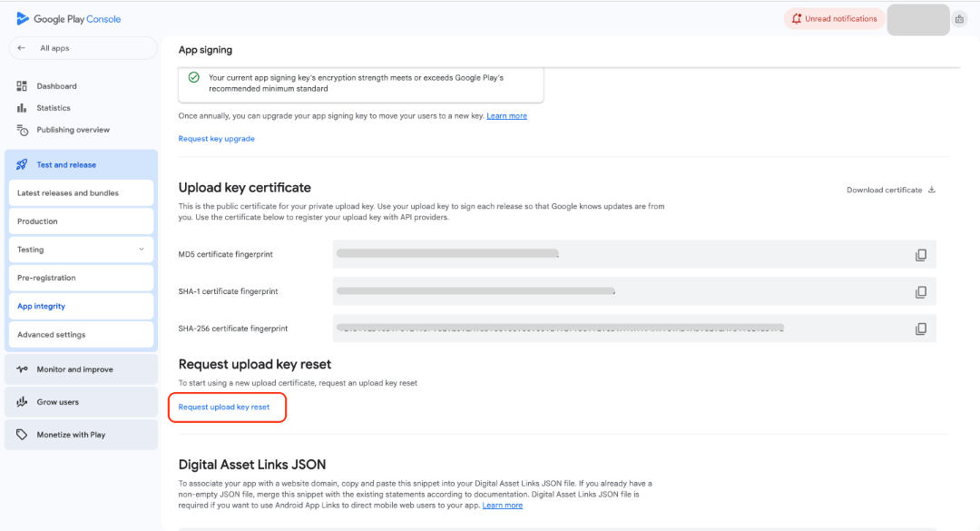This screenshot has width=980, height=531.
Task: Expand the Testing submenu
Action: [141, 250]
